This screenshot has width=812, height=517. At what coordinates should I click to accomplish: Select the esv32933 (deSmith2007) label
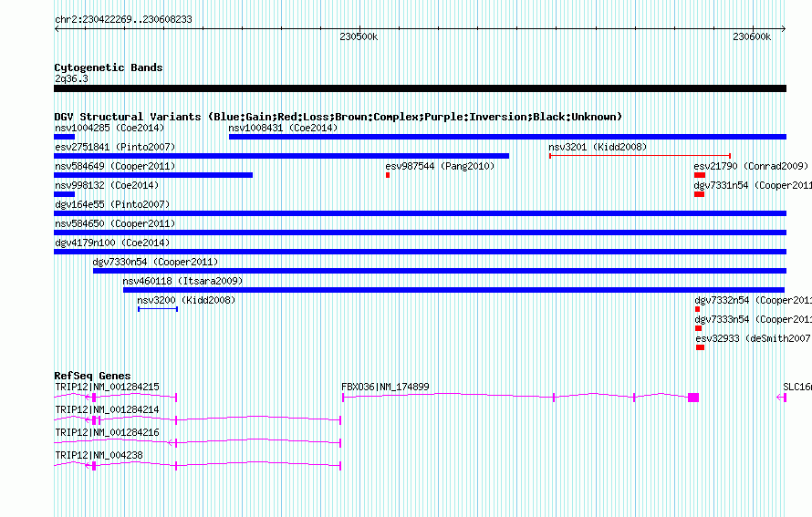point(754,338)
